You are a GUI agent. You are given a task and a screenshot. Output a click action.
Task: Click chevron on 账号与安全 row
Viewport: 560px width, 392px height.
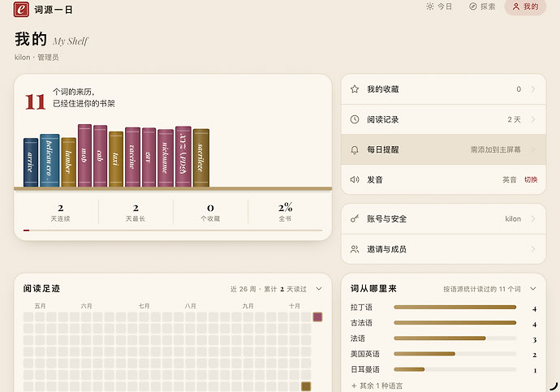click(533, 219)
